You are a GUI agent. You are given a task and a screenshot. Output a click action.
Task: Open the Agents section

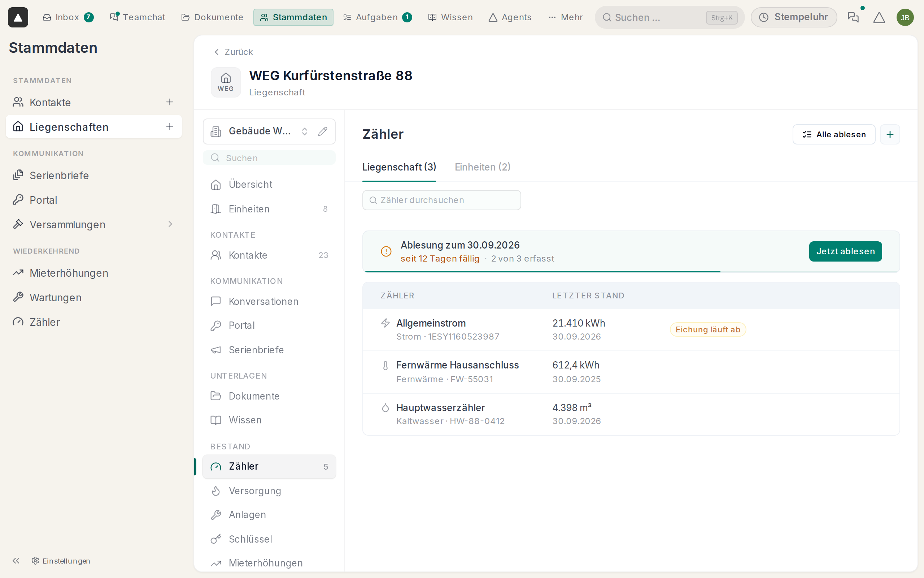click(x=510, y=17)
